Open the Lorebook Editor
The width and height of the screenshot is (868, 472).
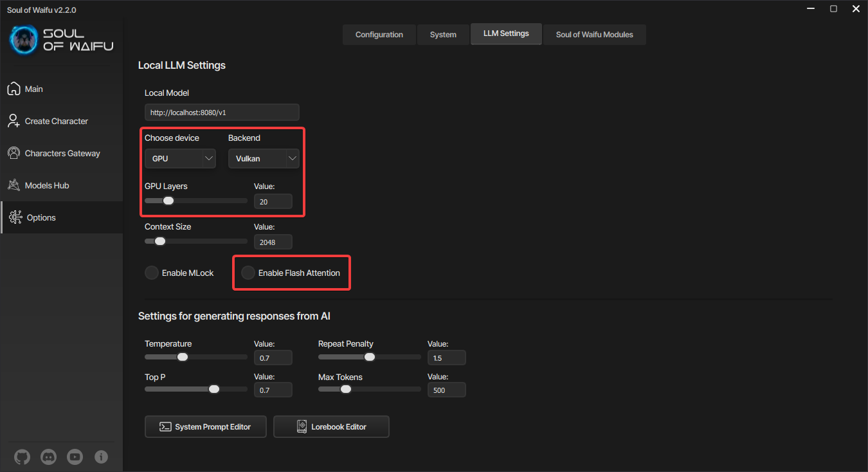(331, 426)
